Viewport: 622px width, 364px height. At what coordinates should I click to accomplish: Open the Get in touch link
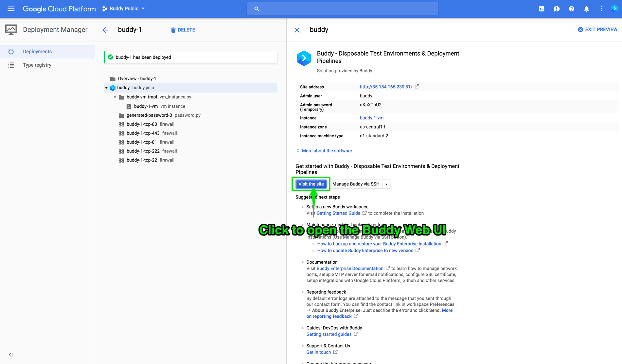point(318,352)
